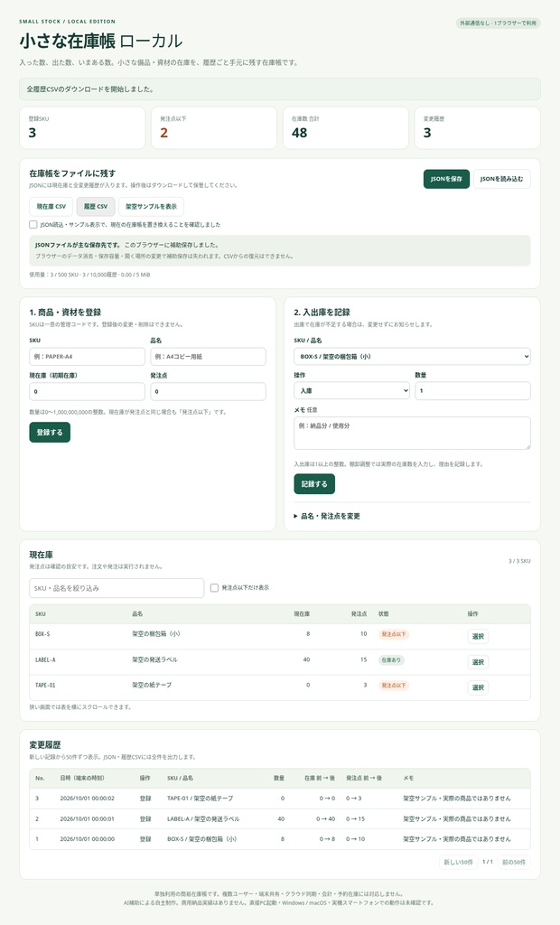Click the 登録する button
Viewport: 560px width, 925px height.
[x=50, y=433]
